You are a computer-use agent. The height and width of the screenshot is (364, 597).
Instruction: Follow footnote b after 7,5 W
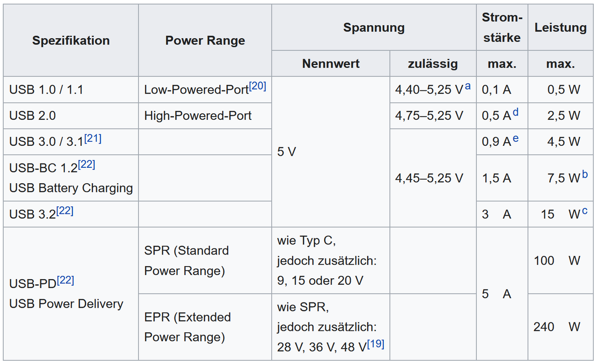[584, 175]
